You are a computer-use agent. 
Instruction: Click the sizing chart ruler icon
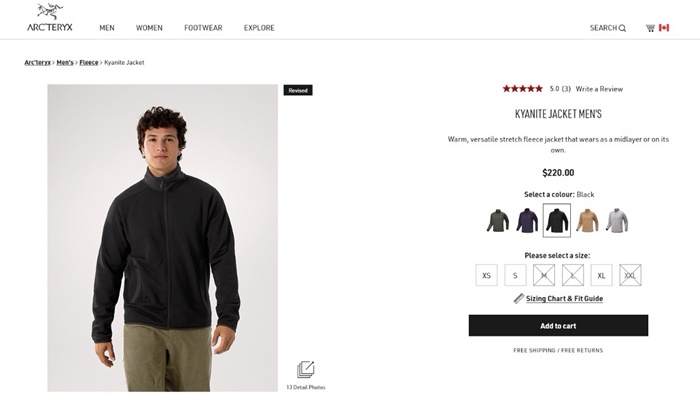click(x=519, y=298)
